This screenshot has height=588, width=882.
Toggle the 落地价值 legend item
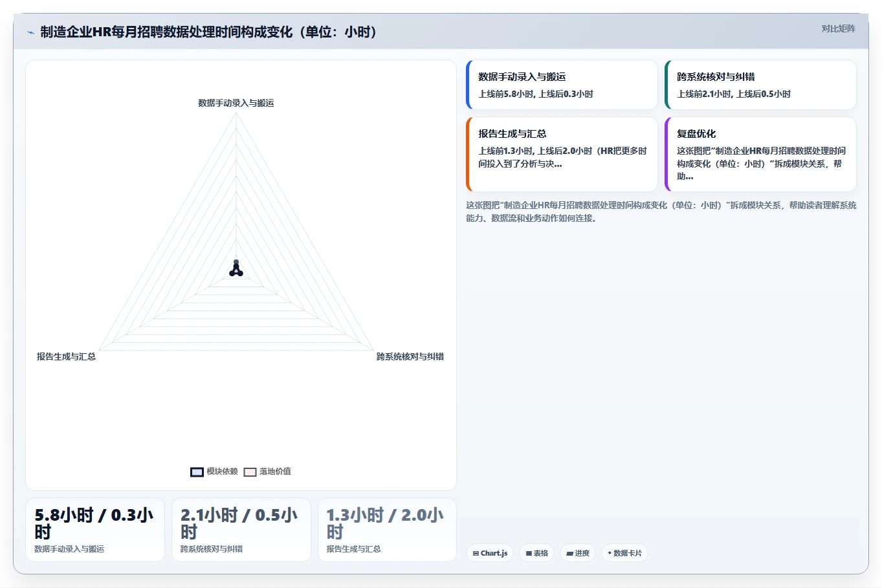pyautogui.click(x=267, y=472)
